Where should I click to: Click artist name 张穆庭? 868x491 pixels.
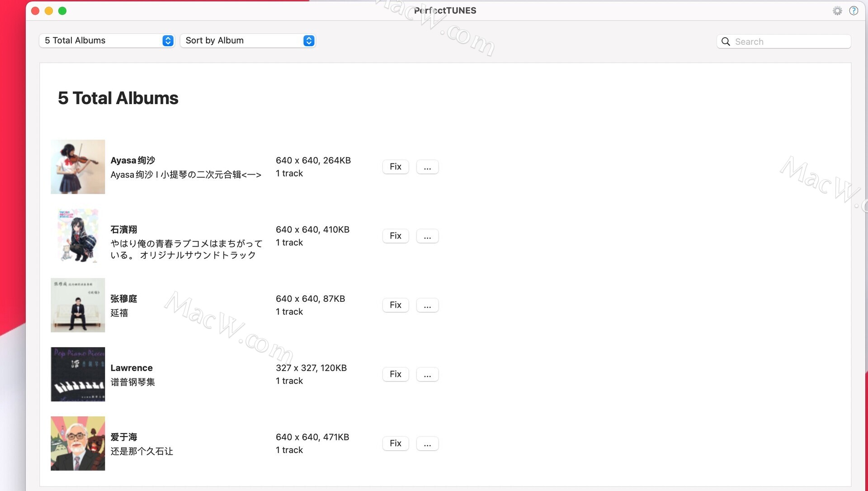[124, 299]
